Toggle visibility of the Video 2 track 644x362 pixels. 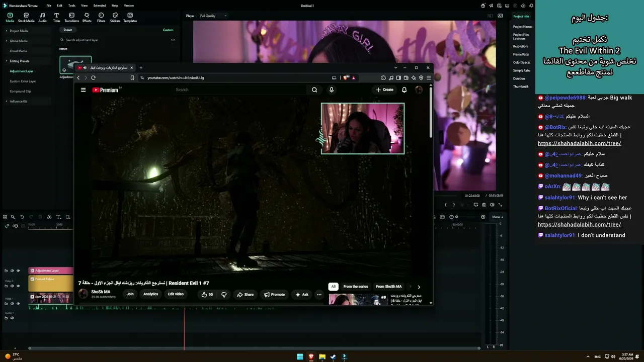(18, 286)
